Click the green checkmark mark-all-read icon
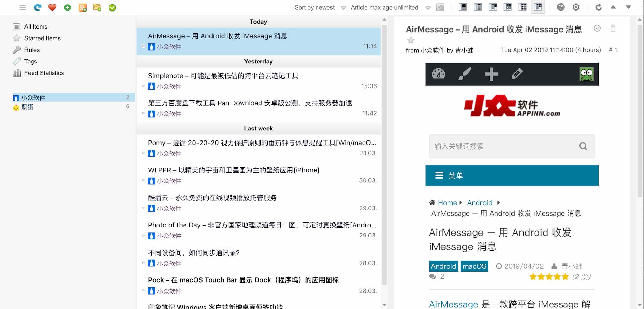Viewport: 644px width, 309px height. (x=112, y=7)
